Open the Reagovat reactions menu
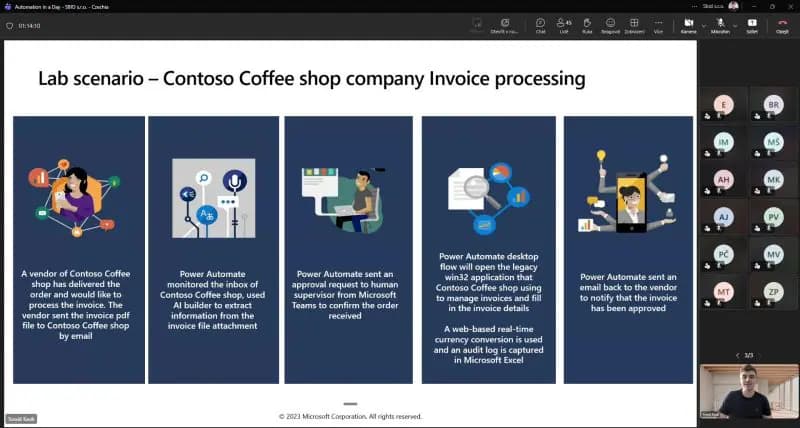The image size is (800, 428). pyautogui.click(x=610, y=26)
